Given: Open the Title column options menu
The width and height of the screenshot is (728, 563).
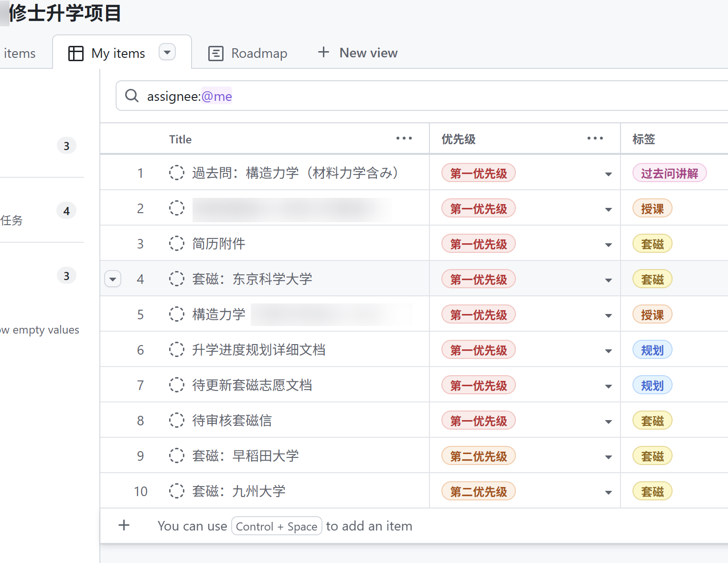Looking at the screenshot, I should [404, 139].
